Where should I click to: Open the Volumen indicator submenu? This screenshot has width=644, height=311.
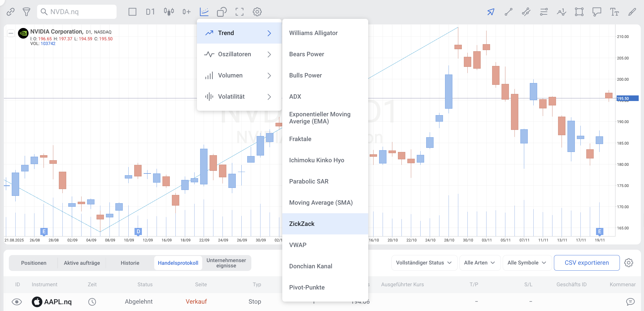(x=239, y=75)
